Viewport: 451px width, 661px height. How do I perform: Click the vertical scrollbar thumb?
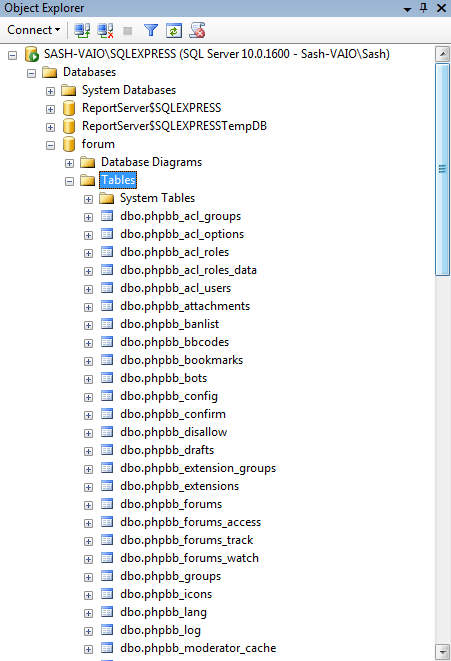pyautogui.click(x=442, y=169)
